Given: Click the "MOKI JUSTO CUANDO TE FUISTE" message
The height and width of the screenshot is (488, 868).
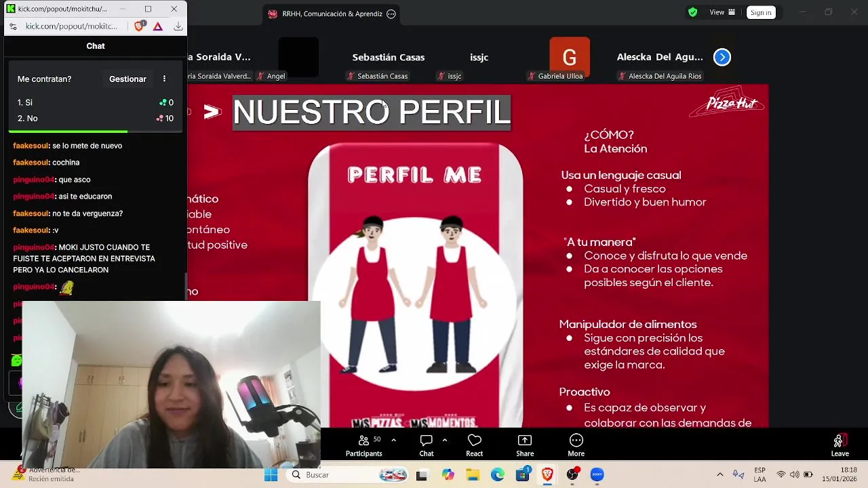Looking at the screenshot, I should coord(84,258).
